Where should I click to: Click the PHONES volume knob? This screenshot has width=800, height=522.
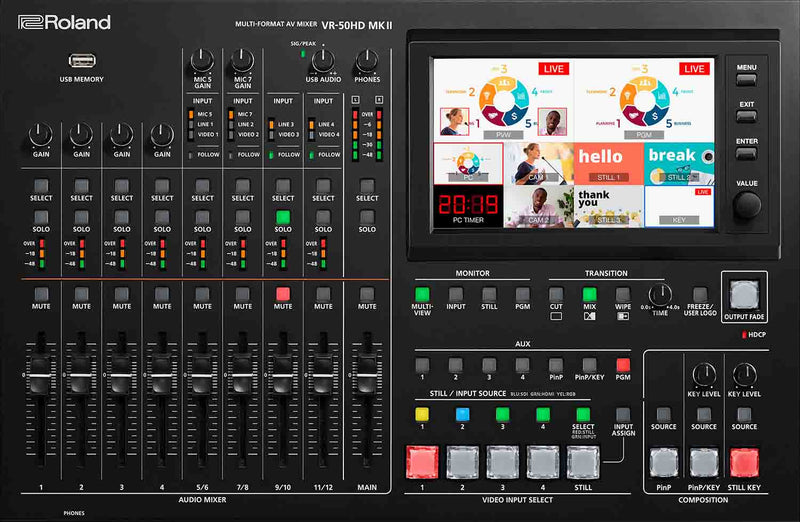[x=367, y=61]
